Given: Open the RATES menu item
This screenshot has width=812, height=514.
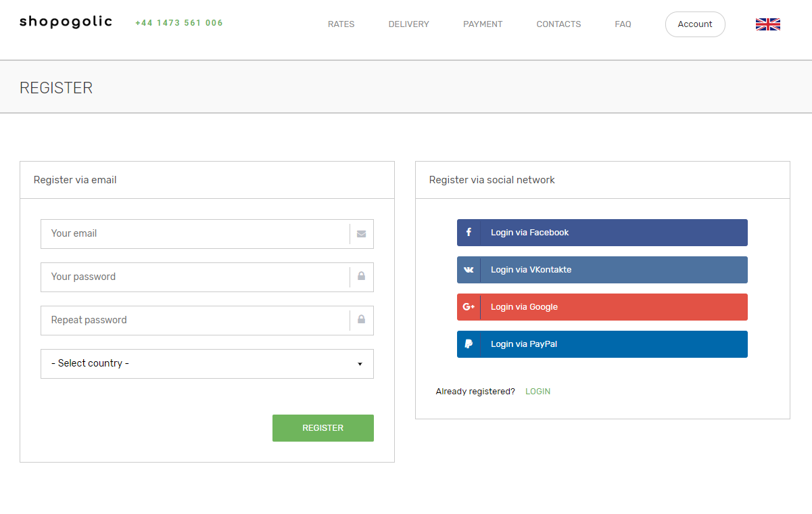Looking at the screenshot, I should click(341, 24).
